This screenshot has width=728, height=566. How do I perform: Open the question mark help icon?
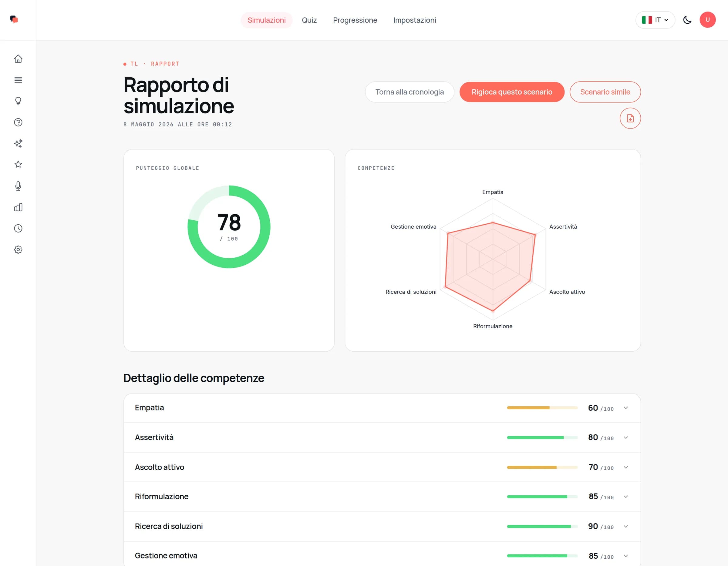(x=18, y=122)
